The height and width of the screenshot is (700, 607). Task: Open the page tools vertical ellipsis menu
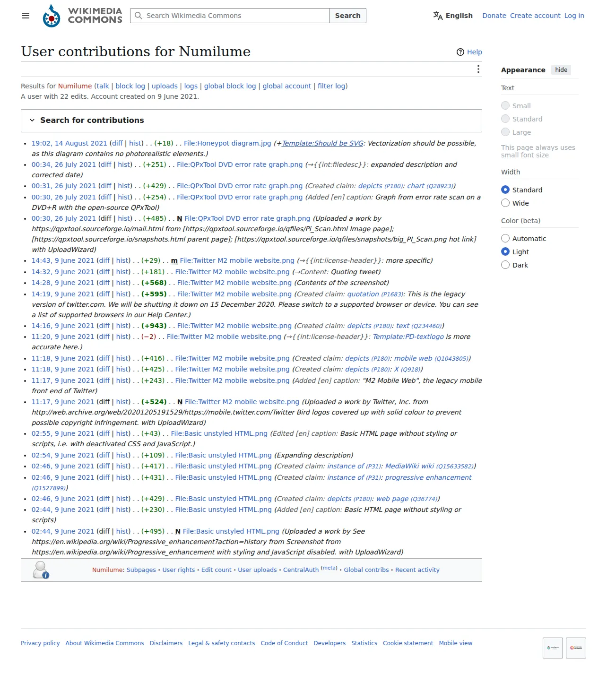click(x=478, y=69)
